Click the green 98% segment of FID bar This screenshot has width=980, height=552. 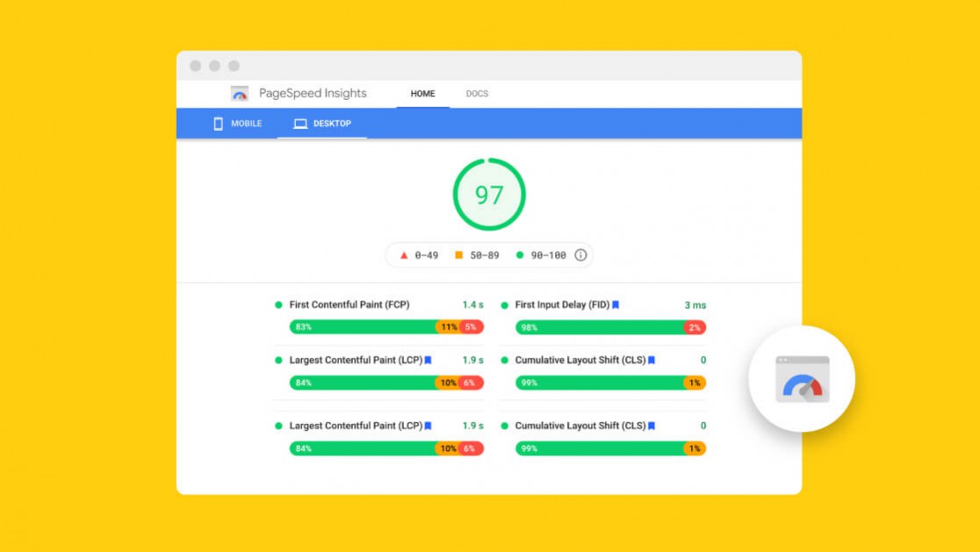(600, 327)
